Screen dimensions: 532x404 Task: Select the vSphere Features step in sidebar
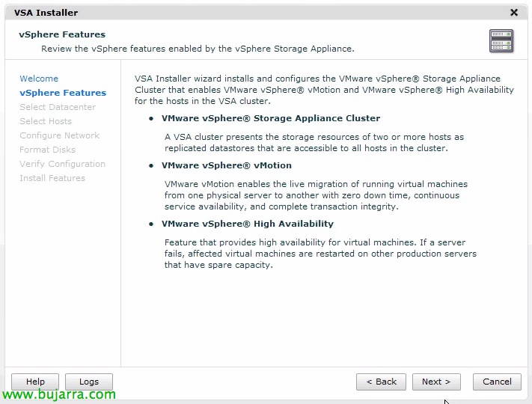click(x=63, y=93)
